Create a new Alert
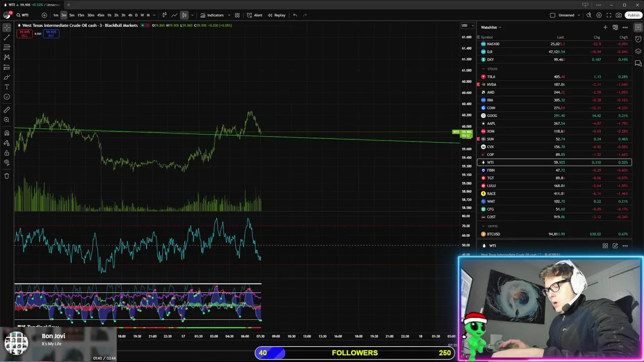Screen dimensions: 644x362 (x=254, y=15)
